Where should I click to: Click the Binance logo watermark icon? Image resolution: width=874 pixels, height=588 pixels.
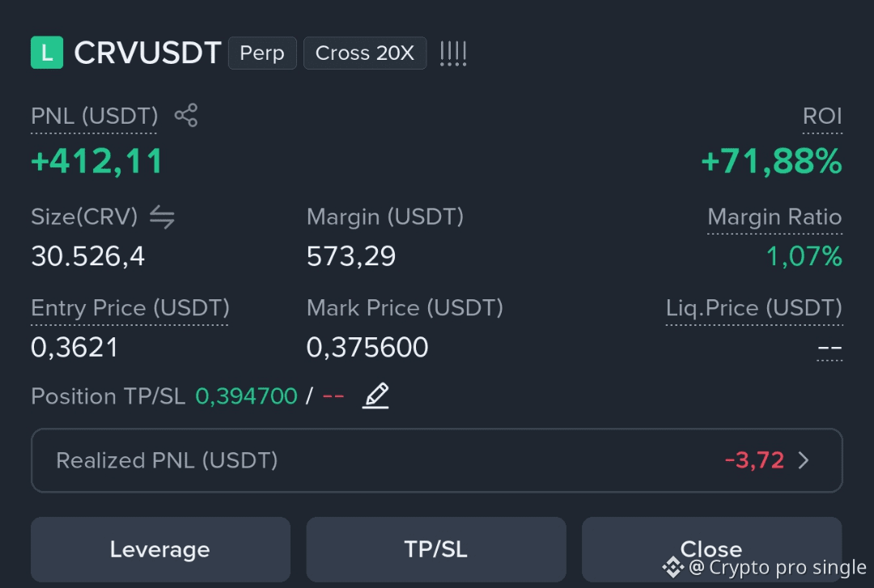tap(672, 568)
